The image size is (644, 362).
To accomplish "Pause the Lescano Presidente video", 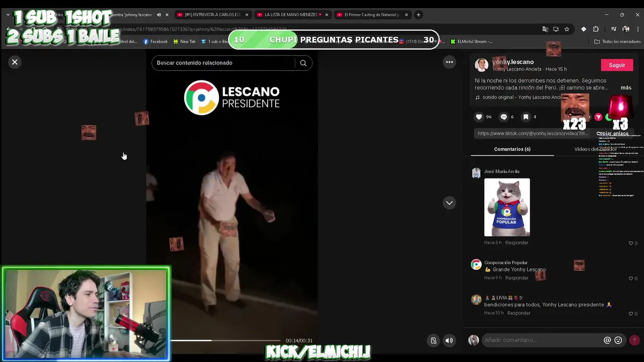I will pos(232,201).
